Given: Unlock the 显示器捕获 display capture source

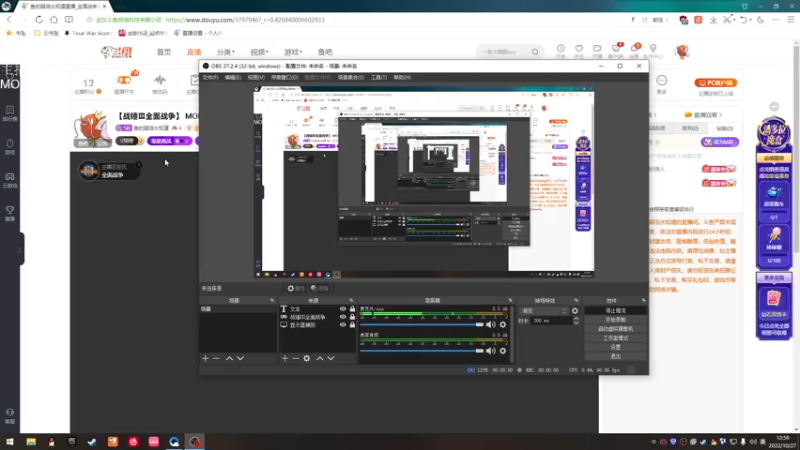Looking at the screenshot, I should [x=352, y=324].
